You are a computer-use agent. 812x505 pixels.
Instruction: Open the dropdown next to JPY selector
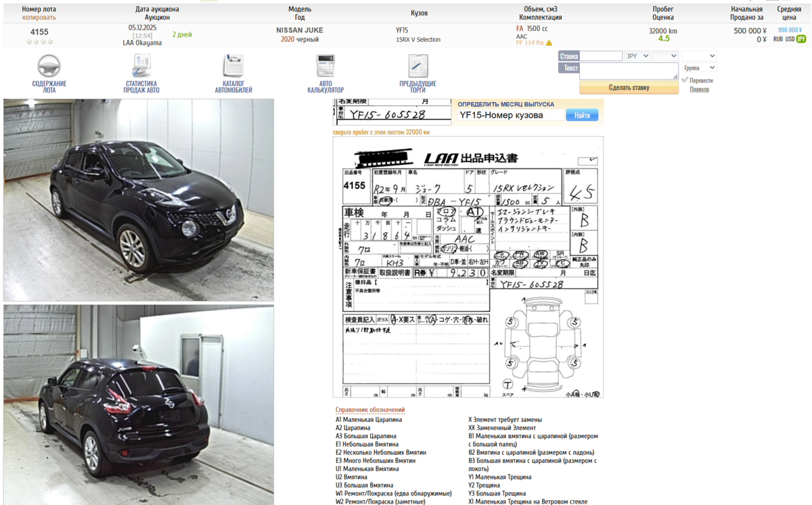[665, 55]
